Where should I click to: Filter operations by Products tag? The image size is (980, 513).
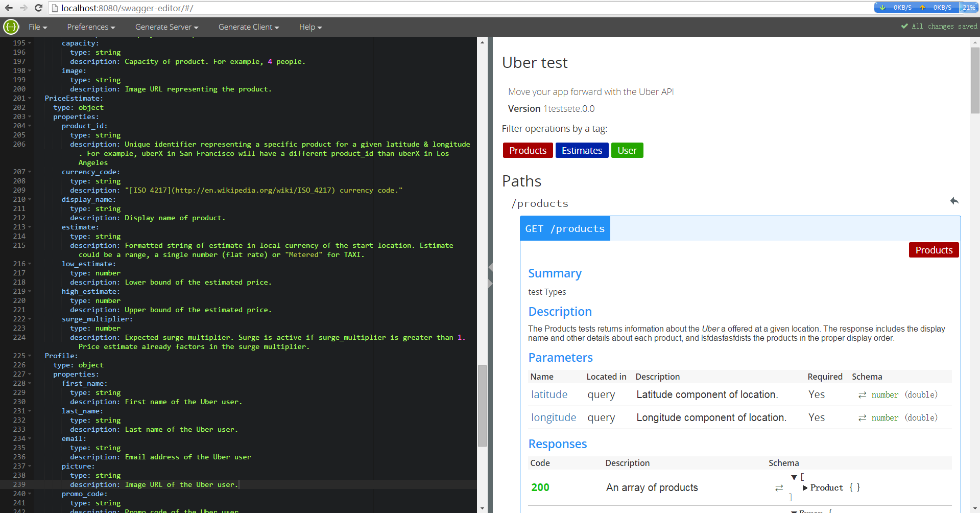[x=528, y=150]
